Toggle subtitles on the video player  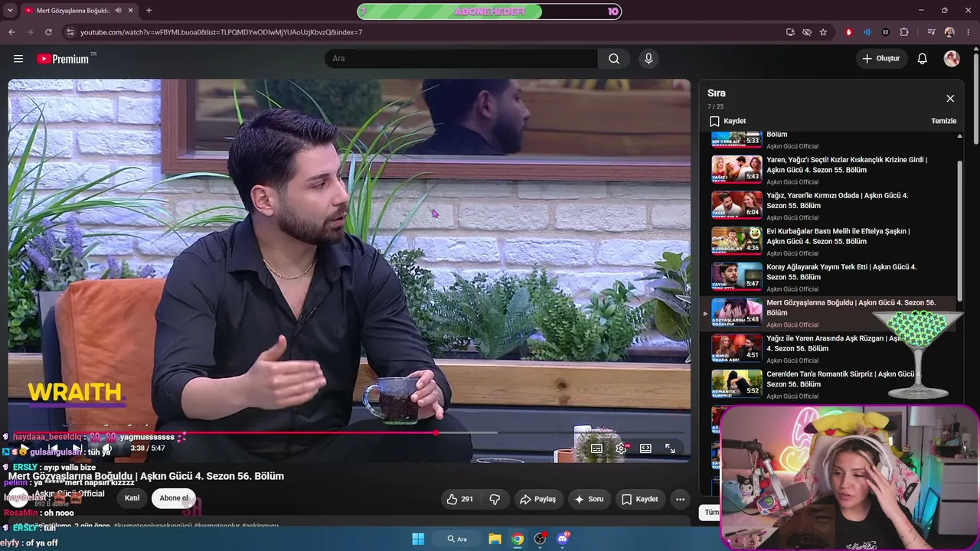pos(596,448)
